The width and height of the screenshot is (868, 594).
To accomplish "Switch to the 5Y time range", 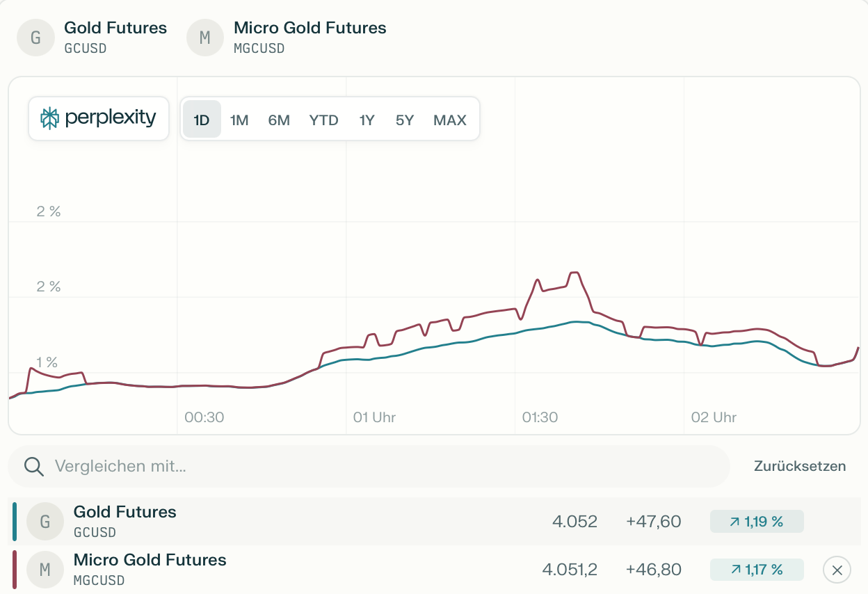I will (405, 120).
